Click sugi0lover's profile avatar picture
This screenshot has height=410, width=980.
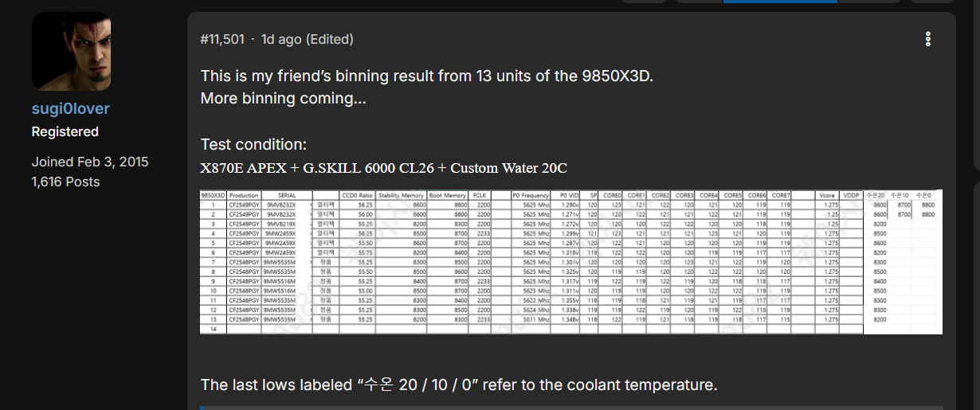coord(71,52)
